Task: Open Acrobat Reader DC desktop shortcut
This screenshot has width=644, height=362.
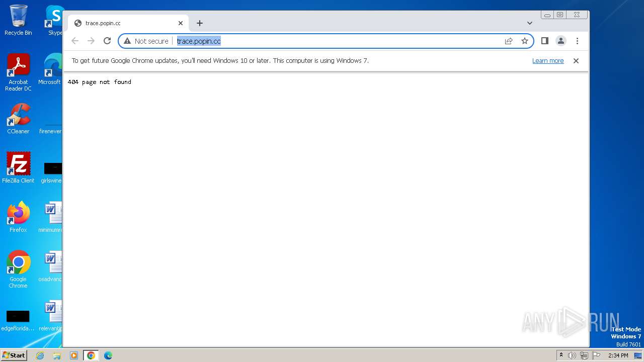Action: [18, 72]
